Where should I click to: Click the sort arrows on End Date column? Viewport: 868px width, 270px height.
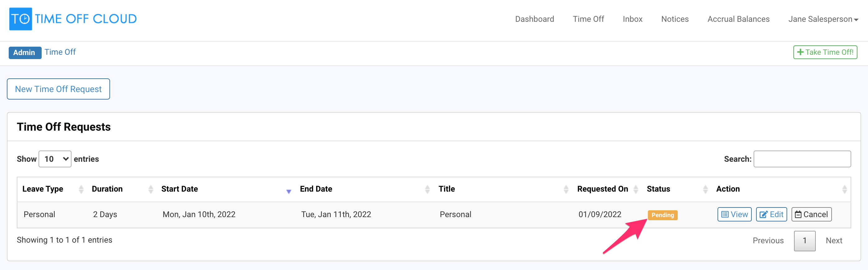tap(428, 189)
